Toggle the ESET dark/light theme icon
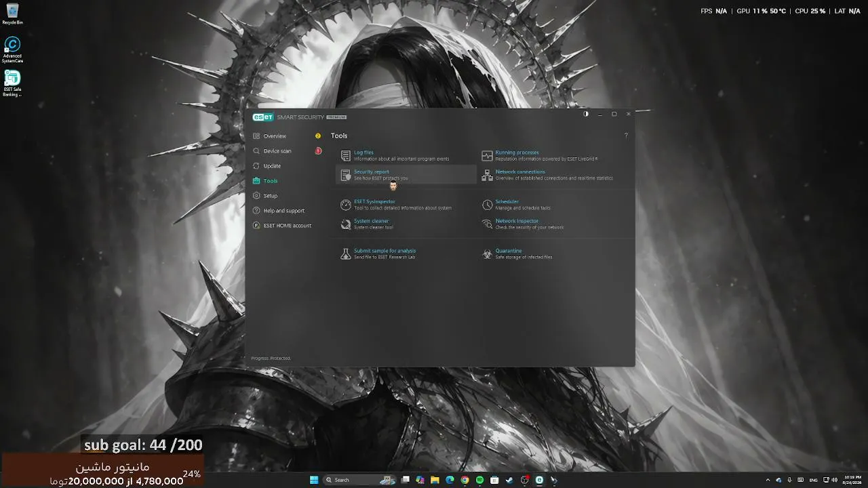Screen dimensions: 868x488 pos(586,114)
